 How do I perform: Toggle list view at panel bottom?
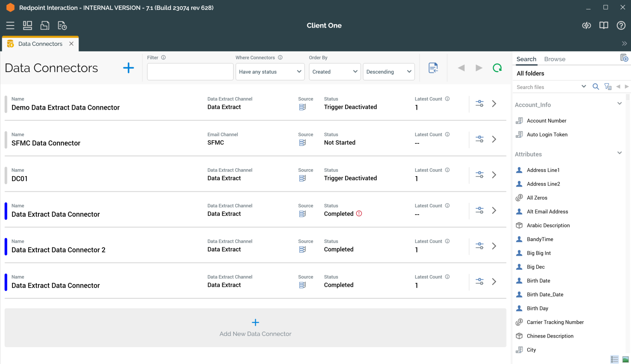[614, 359]
